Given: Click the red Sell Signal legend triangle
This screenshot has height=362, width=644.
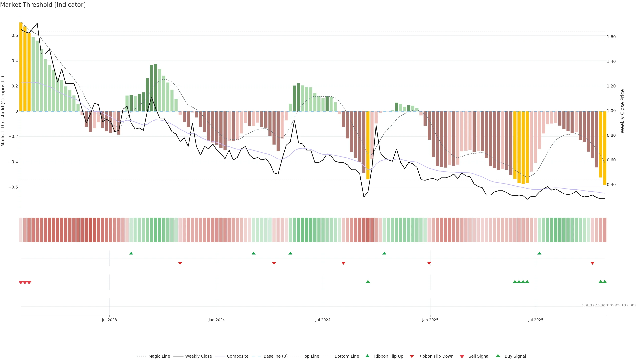Looking at the screenshot, I should click(x=462, y=356).
